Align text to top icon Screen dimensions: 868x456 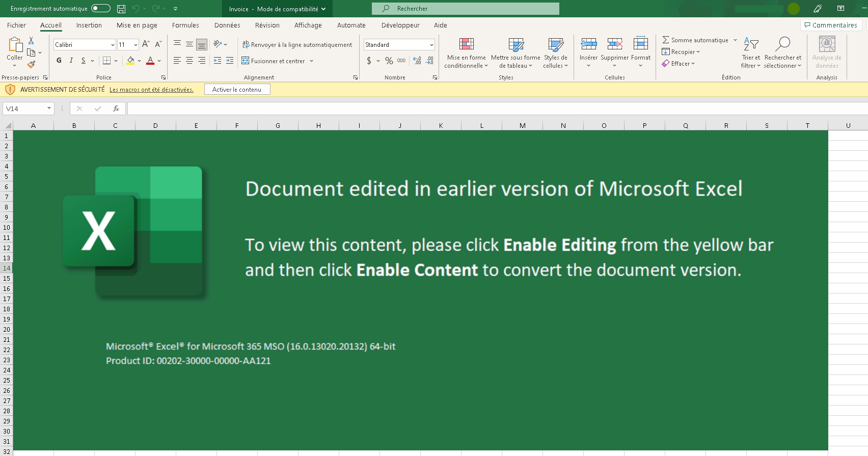tap(177, 44)
